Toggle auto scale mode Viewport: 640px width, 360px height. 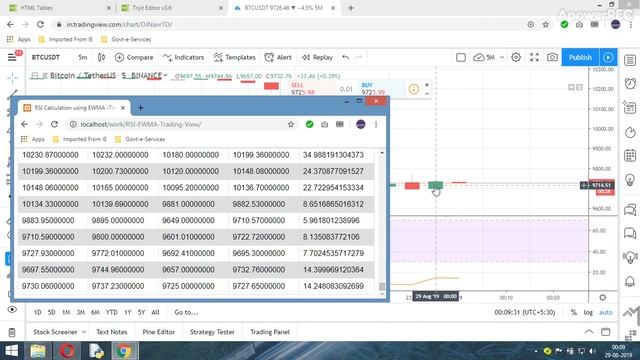point(606,312)
